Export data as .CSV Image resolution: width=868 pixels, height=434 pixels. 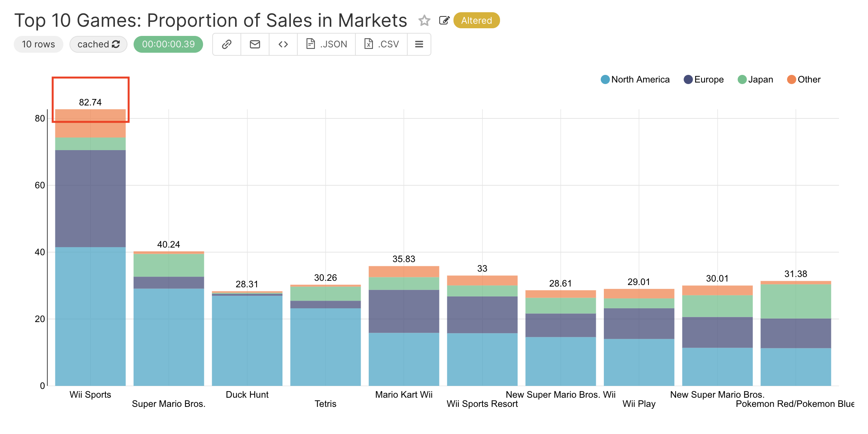[x=381, y=44]
